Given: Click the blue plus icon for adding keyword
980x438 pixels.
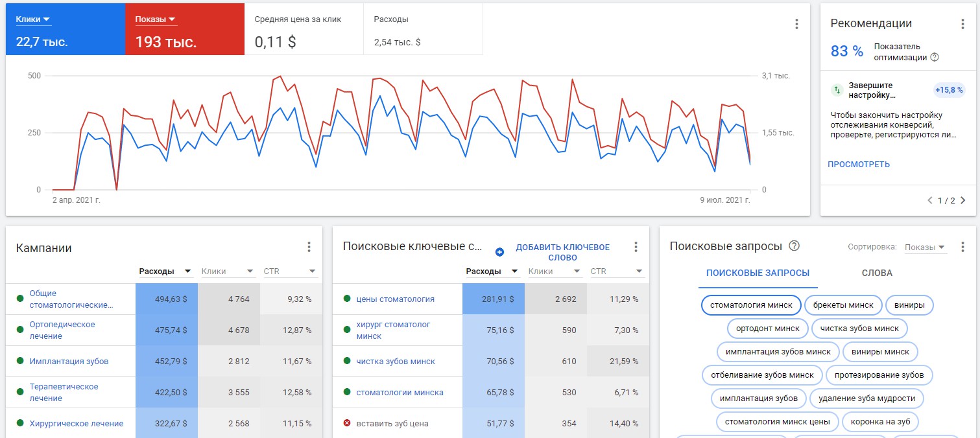Looking at the screenshot, I should pyautogui.click(x=499, y=252).
